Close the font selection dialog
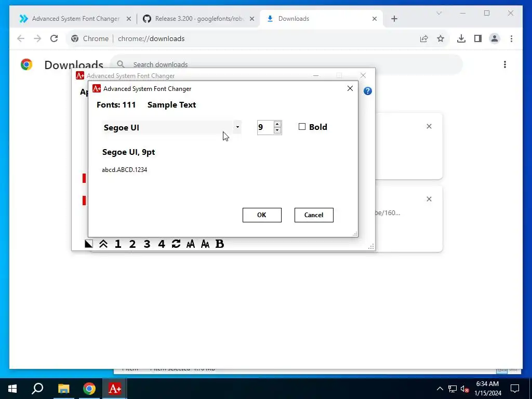This screenshot has height=399, width=532. tap(350, 88)
